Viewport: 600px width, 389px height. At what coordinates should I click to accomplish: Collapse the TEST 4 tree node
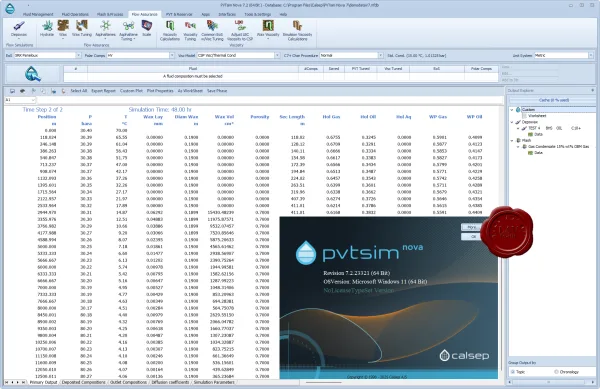518,128
